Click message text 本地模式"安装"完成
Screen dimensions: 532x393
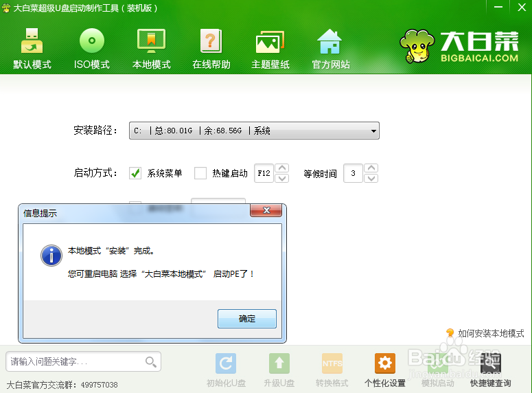pos(111,251)
